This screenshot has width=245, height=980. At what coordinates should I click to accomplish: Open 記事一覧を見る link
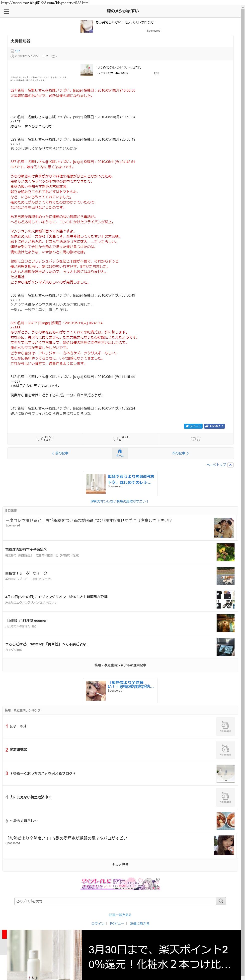pyautogui.click(x=120, y=915)
